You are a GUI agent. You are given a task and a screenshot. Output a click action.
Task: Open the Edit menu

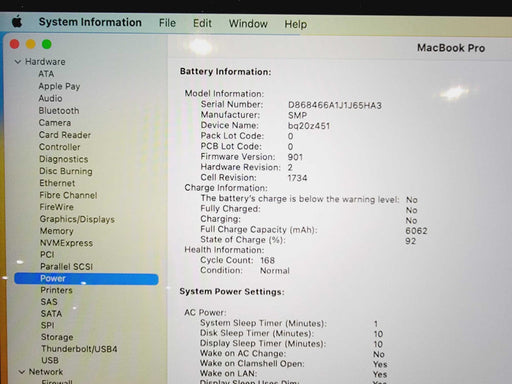coord(202,23)
